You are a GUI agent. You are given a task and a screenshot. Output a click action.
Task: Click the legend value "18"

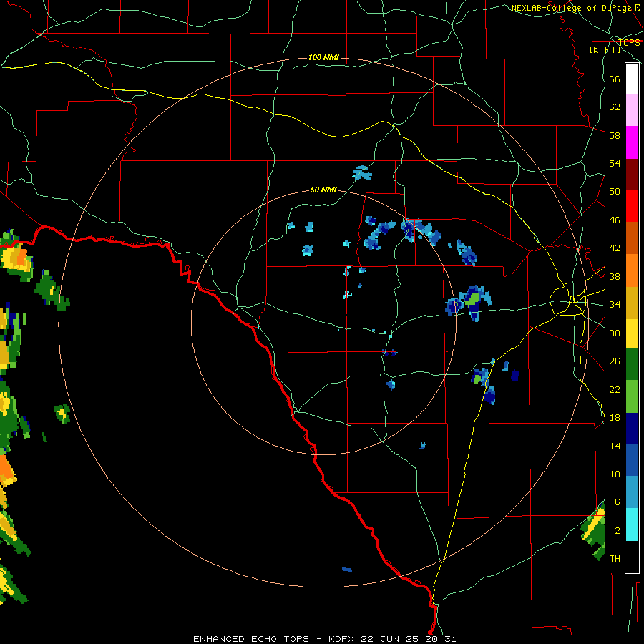(x=615, y=418)
